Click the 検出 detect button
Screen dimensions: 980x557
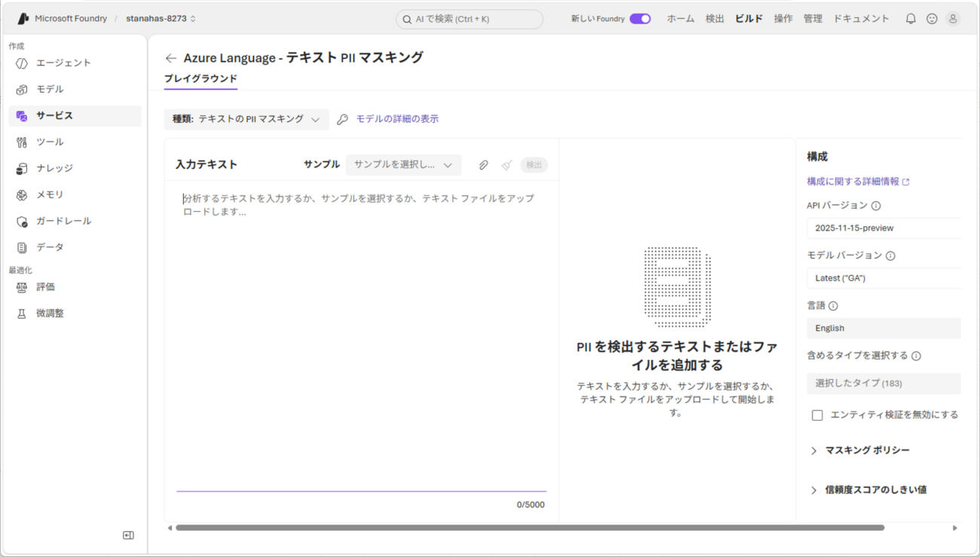click(534, 165)
